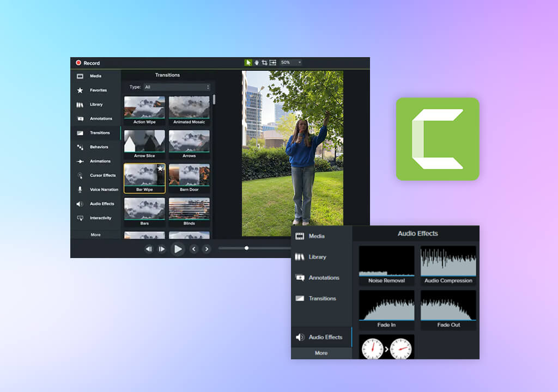Select the Arrow Slice transition
Image resolution: width=558 pixels, height=392 pixels.
pos(144,144)
